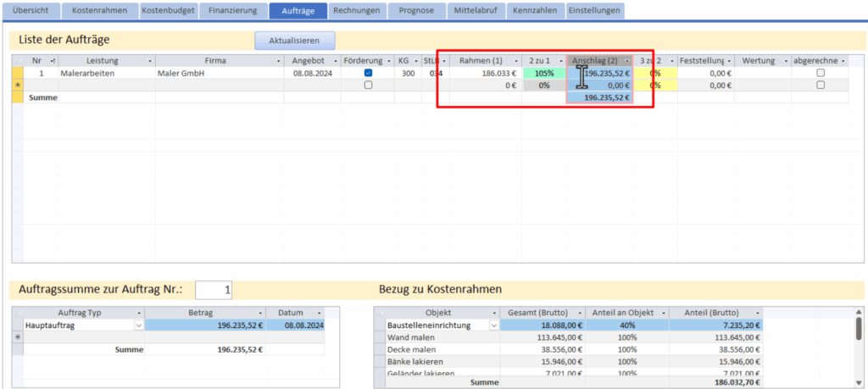Click the select-all corner of the Aufträge grid

click(x=17, y=61)
